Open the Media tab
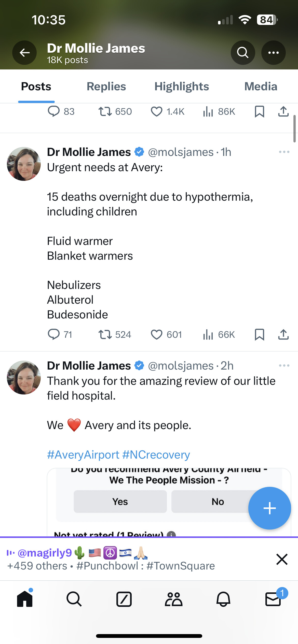The height and width of the screenshot is (644, 298). click(261, 86)
